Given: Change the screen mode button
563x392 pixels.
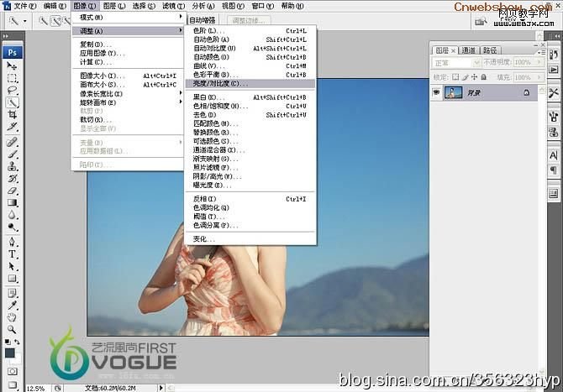Looking at the screenshot, I should click(x=13, y=384).
